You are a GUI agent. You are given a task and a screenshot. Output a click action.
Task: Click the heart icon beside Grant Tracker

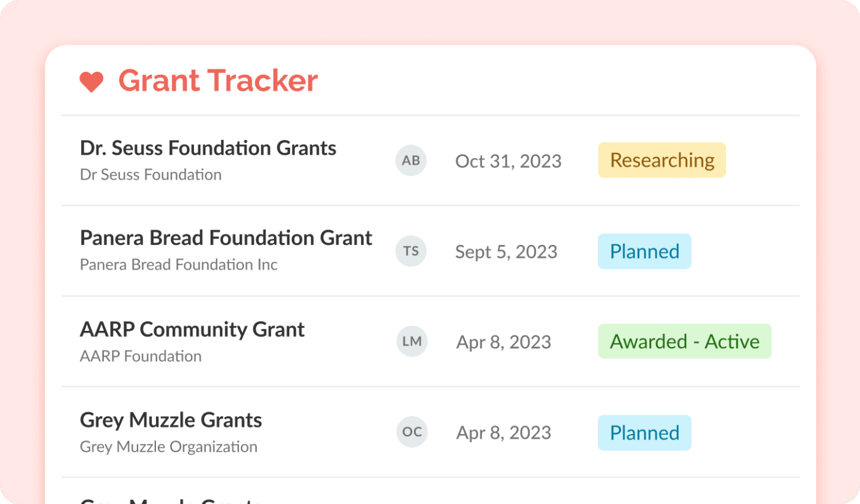tap(92, 82)
